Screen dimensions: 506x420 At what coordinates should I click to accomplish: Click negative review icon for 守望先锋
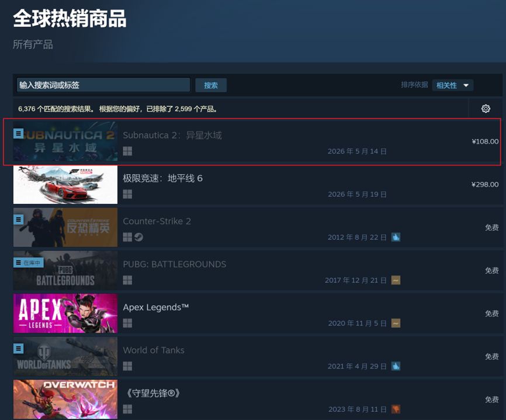click(396, 409)
